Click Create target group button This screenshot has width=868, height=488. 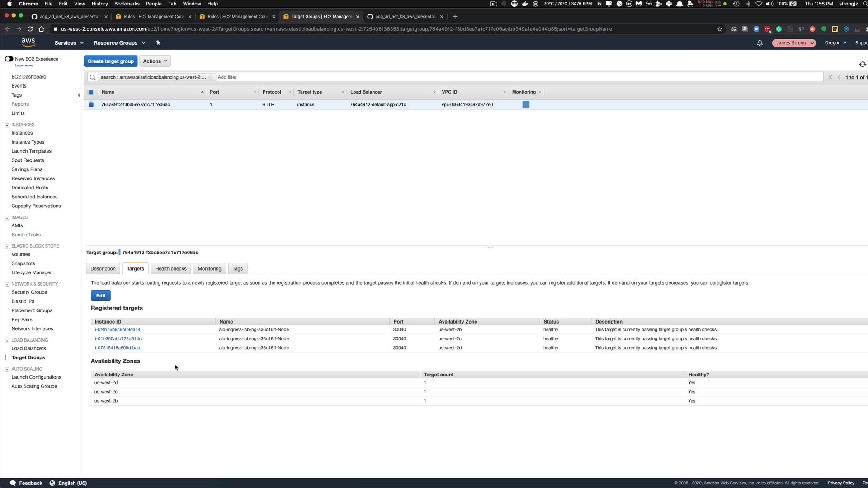(x=110, y=61)
